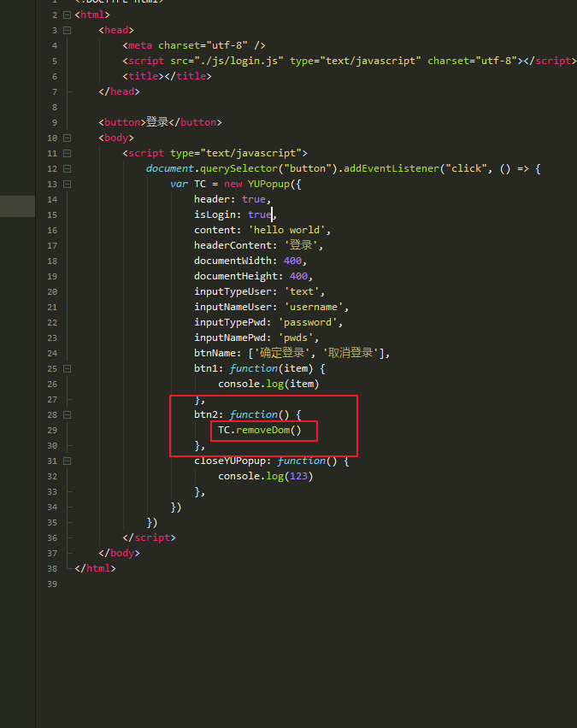Click line number 4 in the gutter
577x728 pixels.
point(55,46)
